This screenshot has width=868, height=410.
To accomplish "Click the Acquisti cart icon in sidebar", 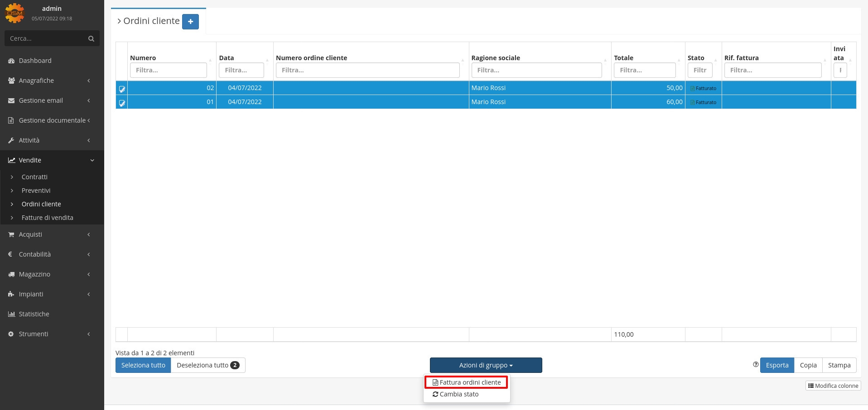I will 11,234.
